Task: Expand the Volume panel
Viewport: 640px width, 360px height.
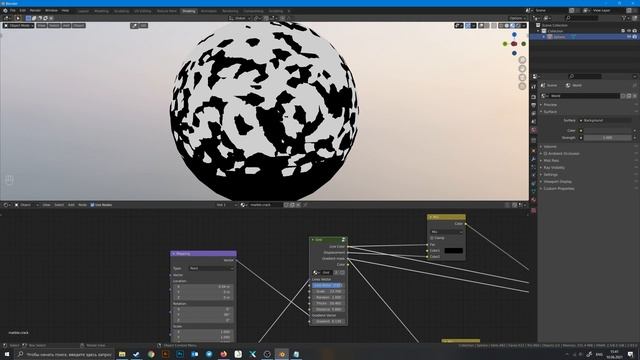Action: [550, 147]
